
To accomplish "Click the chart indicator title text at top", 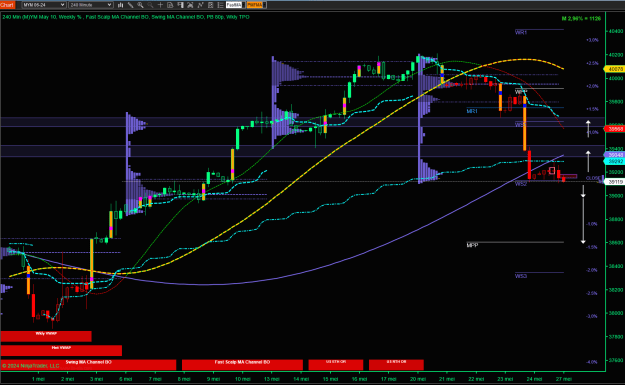I will 126,17.
